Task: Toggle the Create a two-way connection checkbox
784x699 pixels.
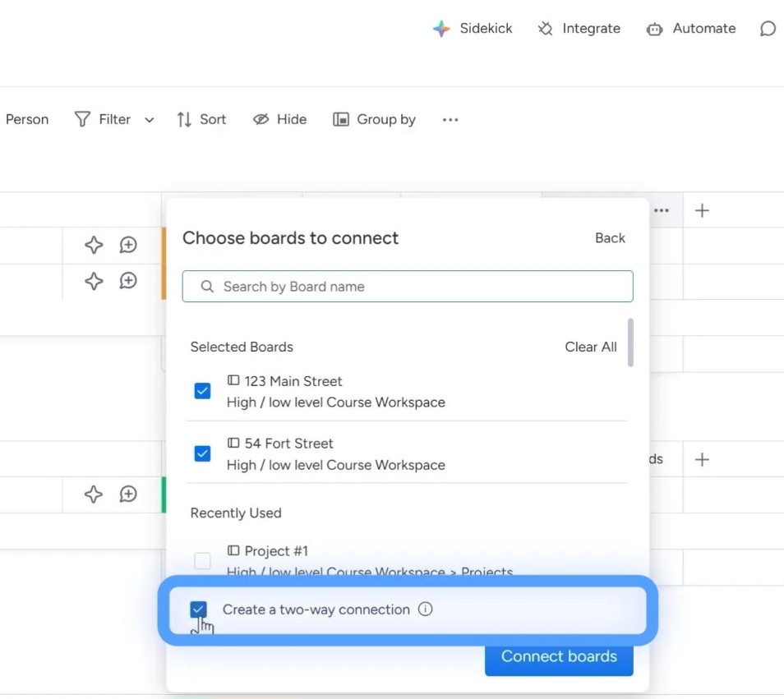Action: click(x=198, y=609)
